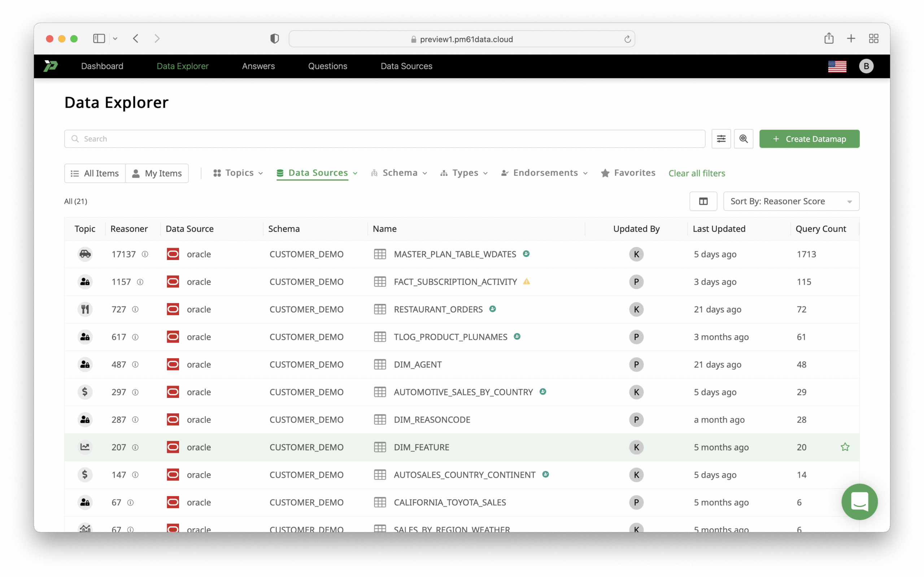Click dollar topic icon for AUTOMOTIVE_SALES_BY_COUNTRY
This screenshot has height=577, width=924.
click(85, 392)
